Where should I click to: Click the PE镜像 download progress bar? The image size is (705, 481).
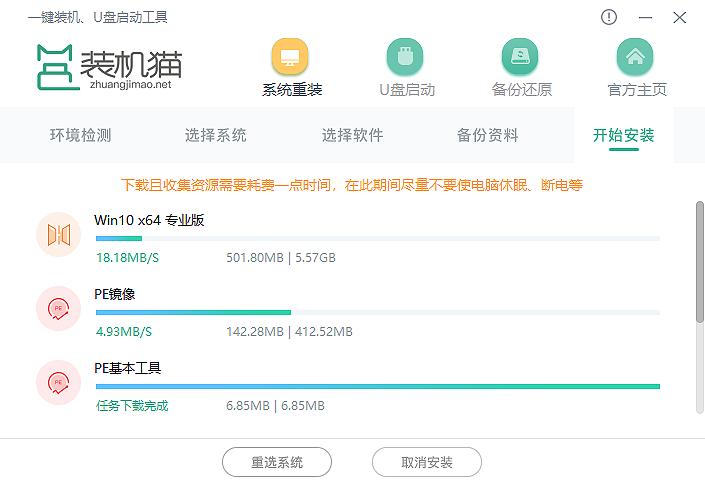click(x=377, y=313)
